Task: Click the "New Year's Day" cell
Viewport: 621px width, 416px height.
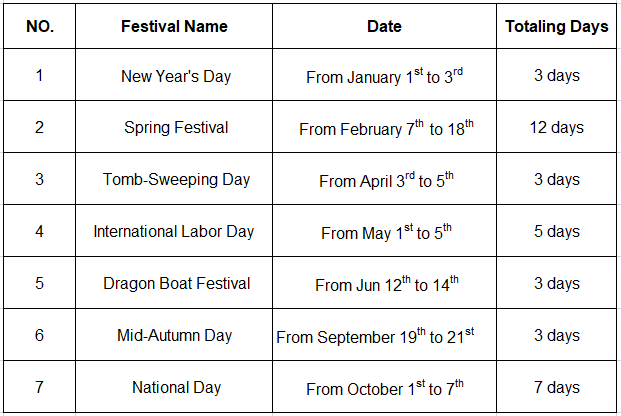Action: (x=174, y=76)
